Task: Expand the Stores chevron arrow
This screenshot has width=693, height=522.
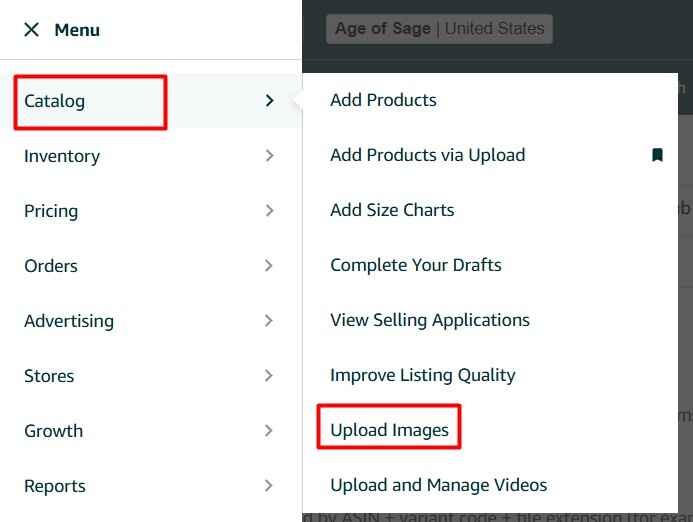Action: tap(269, 376)
